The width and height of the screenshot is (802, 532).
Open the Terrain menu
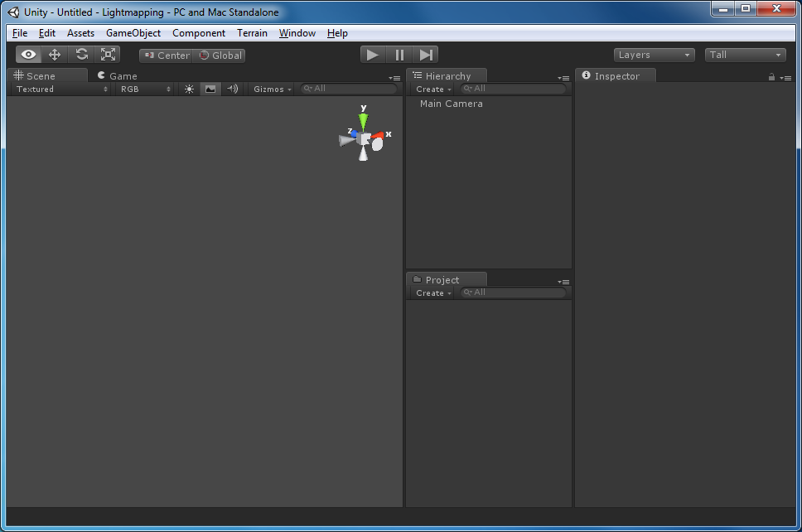point(252,33)
